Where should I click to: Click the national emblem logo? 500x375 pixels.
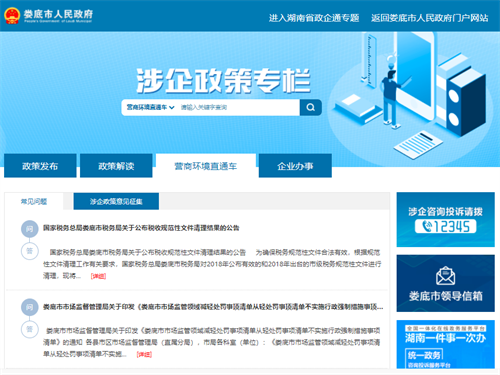[x=12, y=16]
